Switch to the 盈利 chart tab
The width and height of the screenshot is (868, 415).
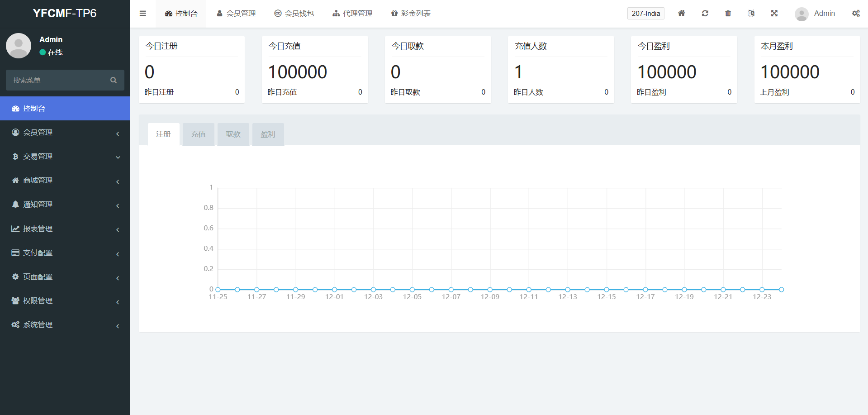pos(268,134)
